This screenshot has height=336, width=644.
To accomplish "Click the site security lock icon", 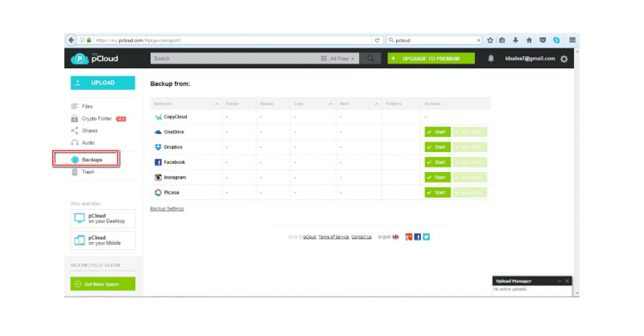I will click(89, 40).
